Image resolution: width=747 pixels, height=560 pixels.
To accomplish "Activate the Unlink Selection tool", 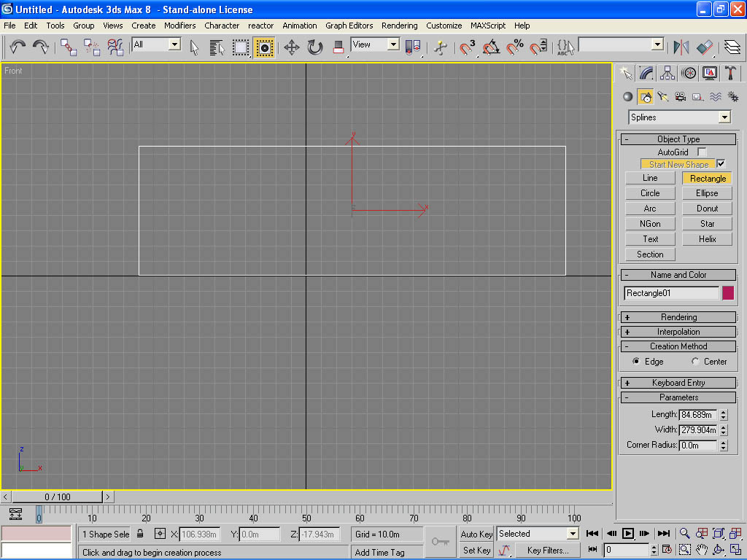I will (91, 47).
